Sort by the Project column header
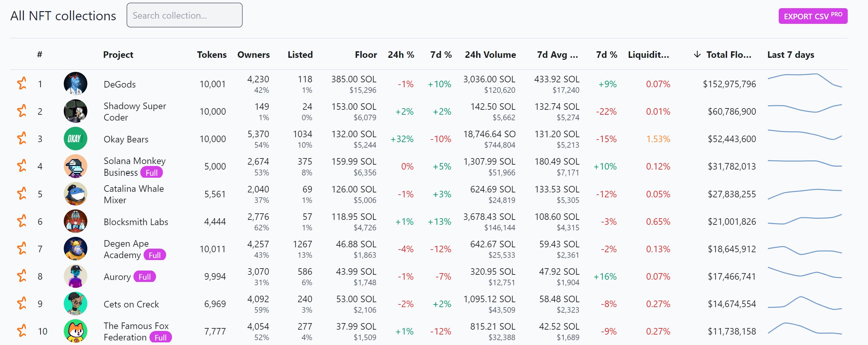The image size is (868, 345). [118, 55]
